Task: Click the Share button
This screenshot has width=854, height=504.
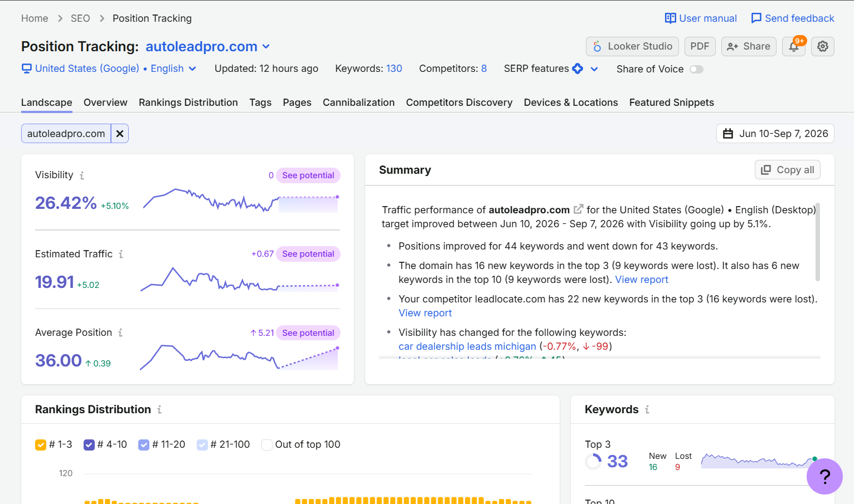Action: click(749, 47)
